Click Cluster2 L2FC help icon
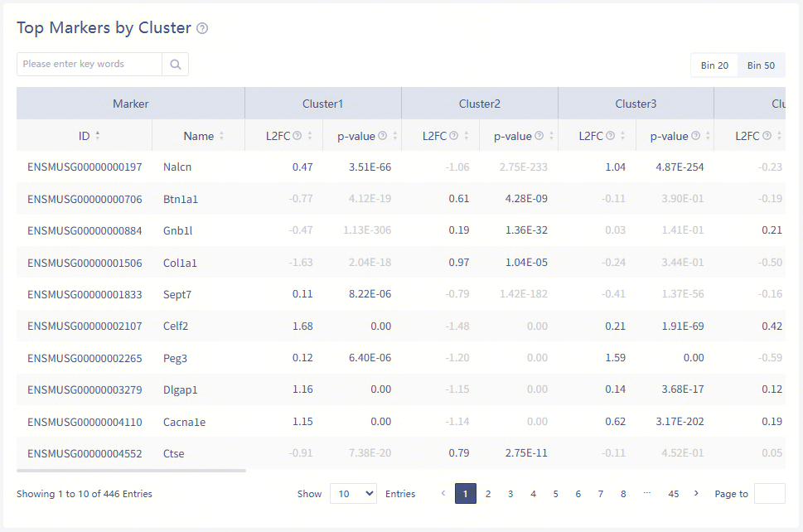Viewport: 803px width, 532px height. click(x=453, y=136)
